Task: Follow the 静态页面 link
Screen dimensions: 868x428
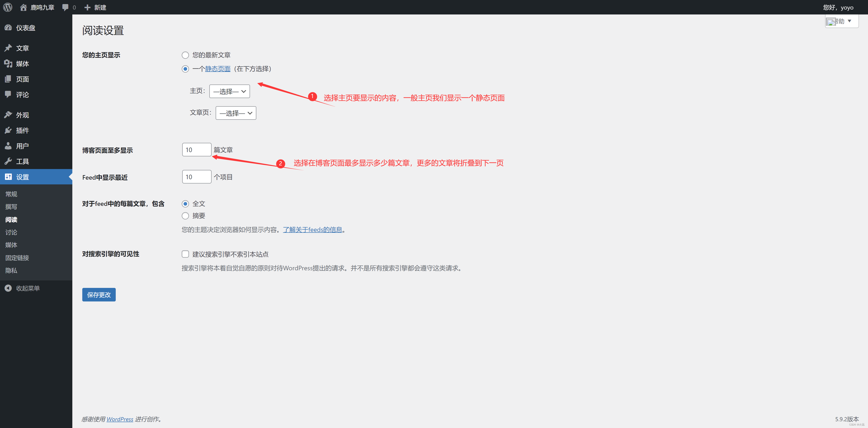Action: pyautogui.click(x=218, y=69)
